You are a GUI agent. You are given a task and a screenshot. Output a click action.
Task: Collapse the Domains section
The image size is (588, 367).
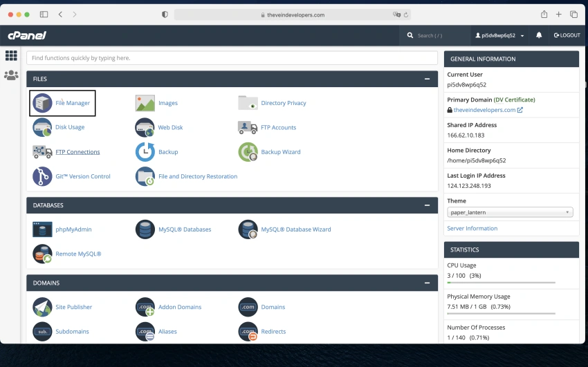click(x=427, y=283)
